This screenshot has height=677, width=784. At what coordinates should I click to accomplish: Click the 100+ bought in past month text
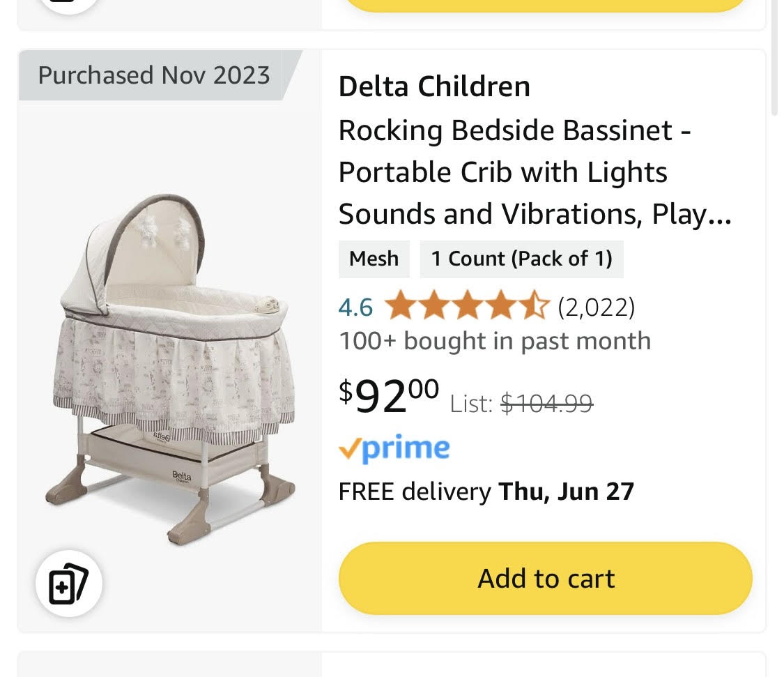coord(494,342)
